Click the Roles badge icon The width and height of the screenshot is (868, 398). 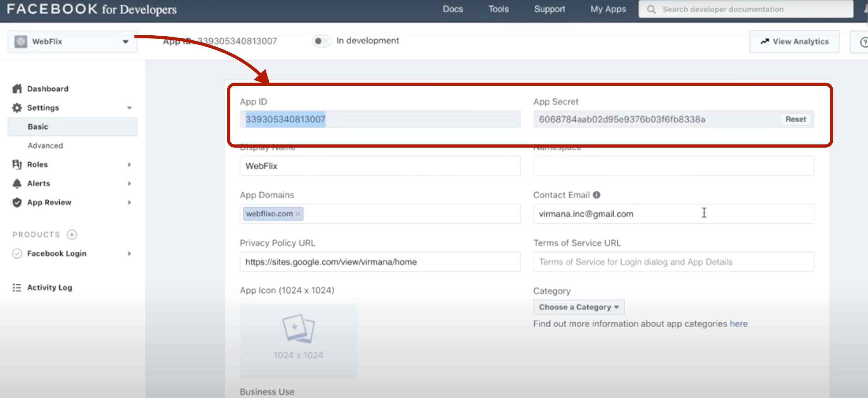pyautogui.click(x=17, y=164)
